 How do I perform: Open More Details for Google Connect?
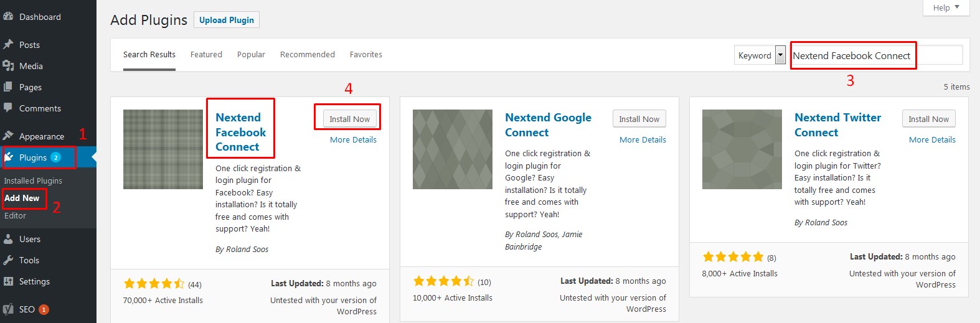pyautogui.click(x=643, y=140)
